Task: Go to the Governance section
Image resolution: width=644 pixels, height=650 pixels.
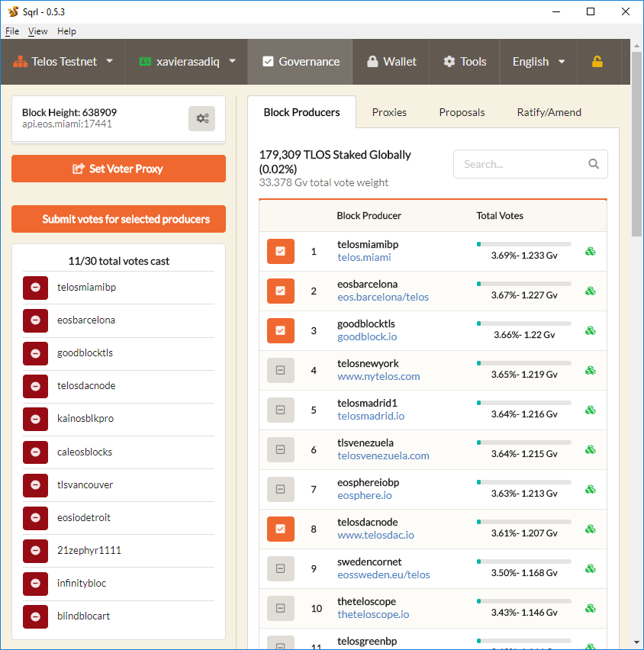Action: click(300, 62)
